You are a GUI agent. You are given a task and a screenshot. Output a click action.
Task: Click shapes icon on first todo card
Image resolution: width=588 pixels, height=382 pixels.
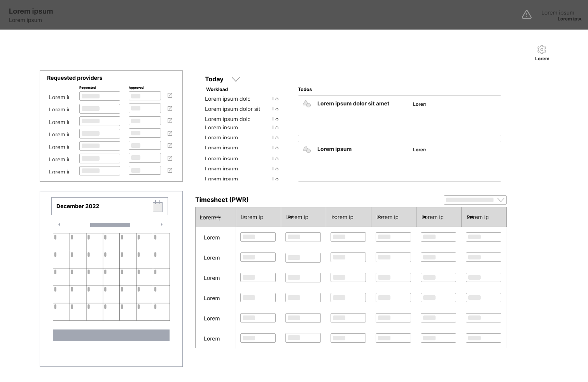point(307,104)
